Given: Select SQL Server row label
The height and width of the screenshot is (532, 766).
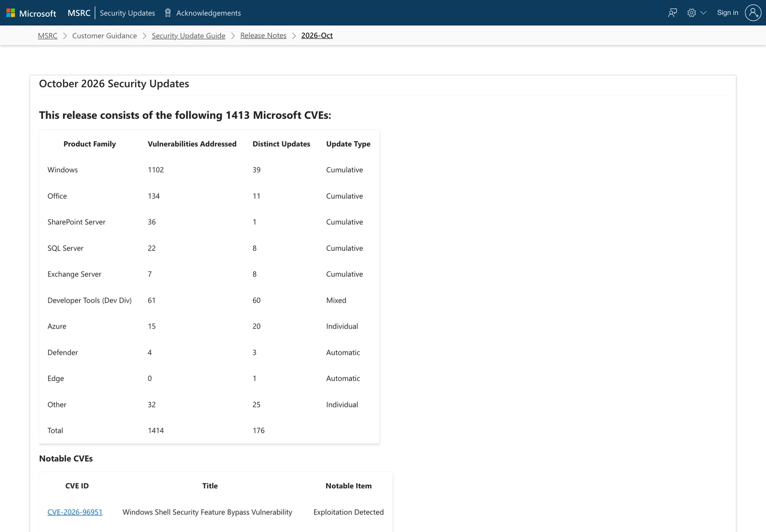Looking at the screenshot, I should coord(65,248).
